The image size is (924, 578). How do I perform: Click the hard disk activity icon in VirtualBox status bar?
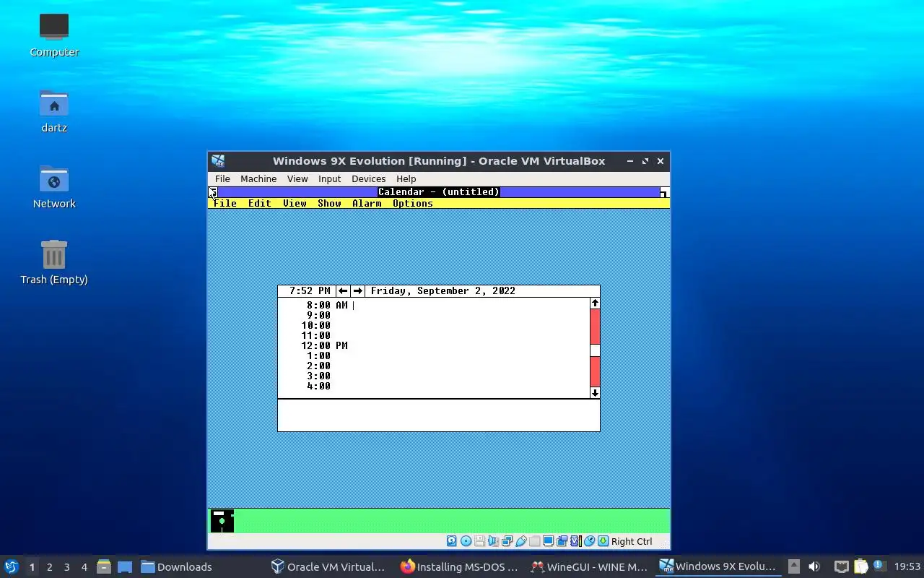[x=452, y=541]
